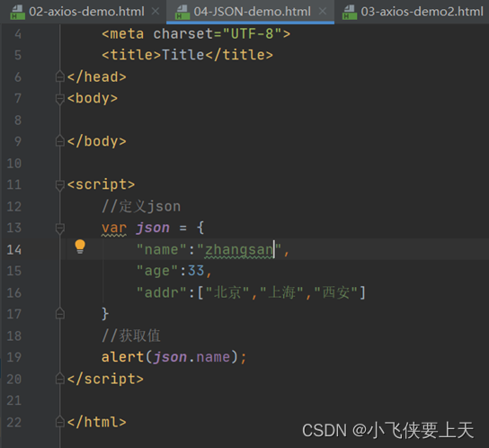The image size is (489, 448).
Task: Click the HTML file icon of 02-axios-demo.html
Action: [17, 13]
